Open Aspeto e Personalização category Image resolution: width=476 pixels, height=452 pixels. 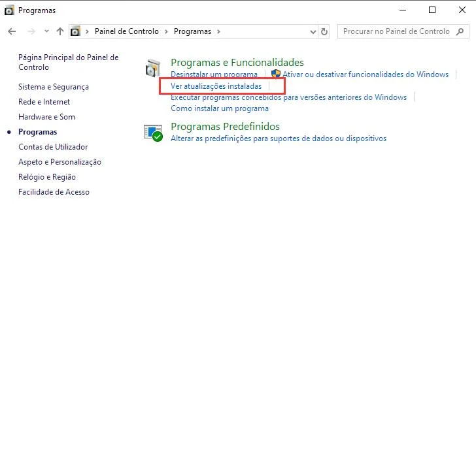pos(59,162)
